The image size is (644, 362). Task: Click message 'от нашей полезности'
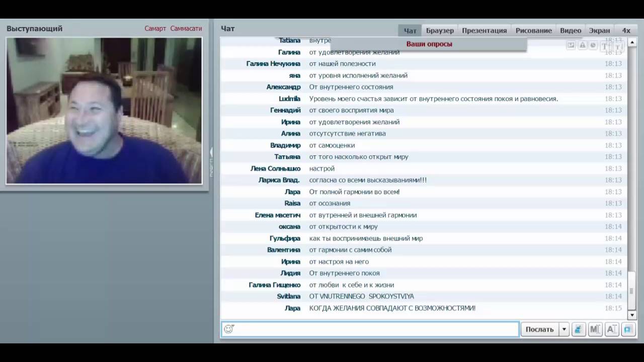tap(342, 64)
